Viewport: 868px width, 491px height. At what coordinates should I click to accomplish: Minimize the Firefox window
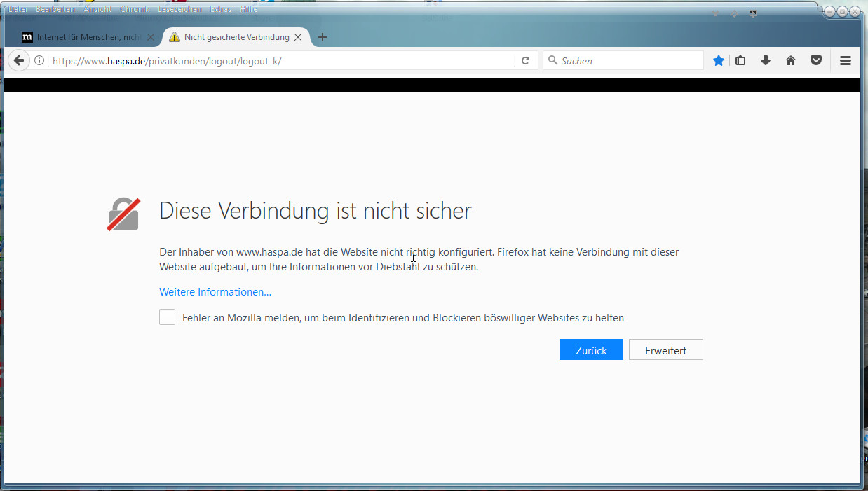coord(830,11)
